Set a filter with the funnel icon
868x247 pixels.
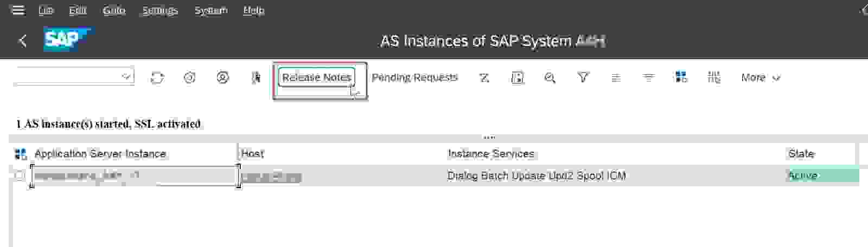(583, 77)
